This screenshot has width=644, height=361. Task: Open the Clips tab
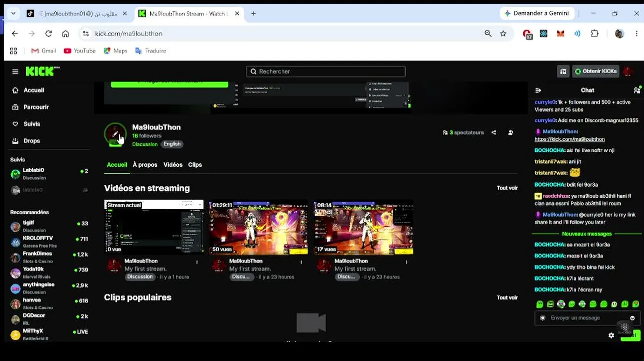(x=195, y=165)
